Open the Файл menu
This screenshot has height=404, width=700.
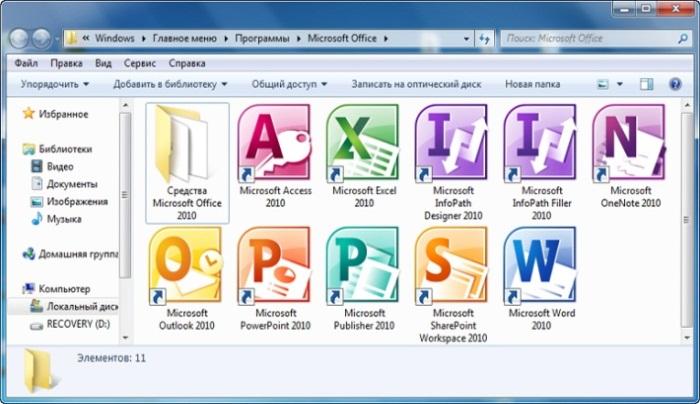pyautogui.click(x=27, y=62)
